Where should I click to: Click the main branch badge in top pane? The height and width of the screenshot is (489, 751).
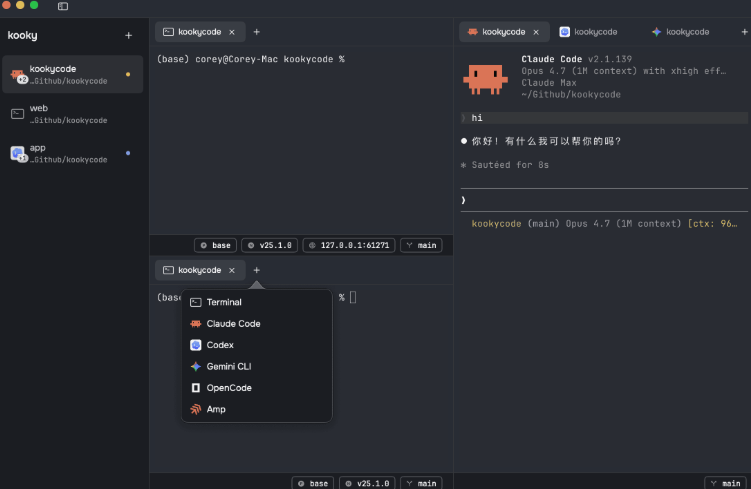pyautogui.click(x=421, y=245)
